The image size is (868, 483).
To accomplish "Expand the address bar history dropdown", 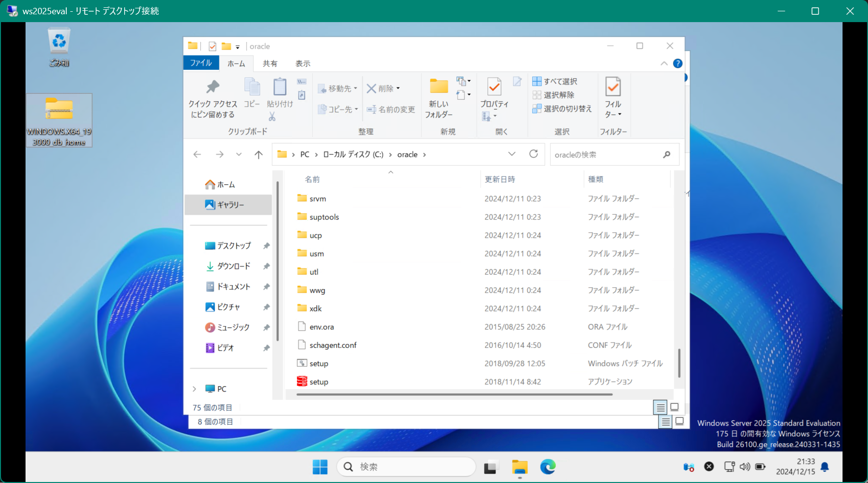I will point(512,154).
